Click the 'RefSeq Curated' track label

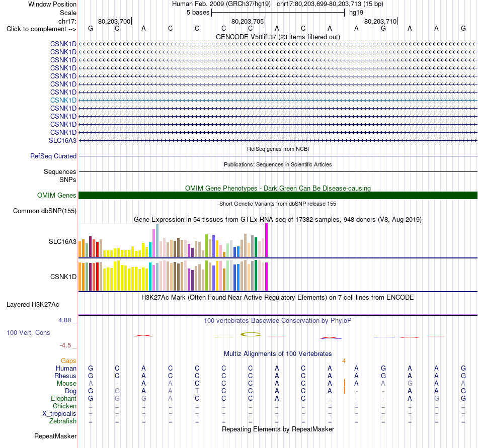point(53,156)
